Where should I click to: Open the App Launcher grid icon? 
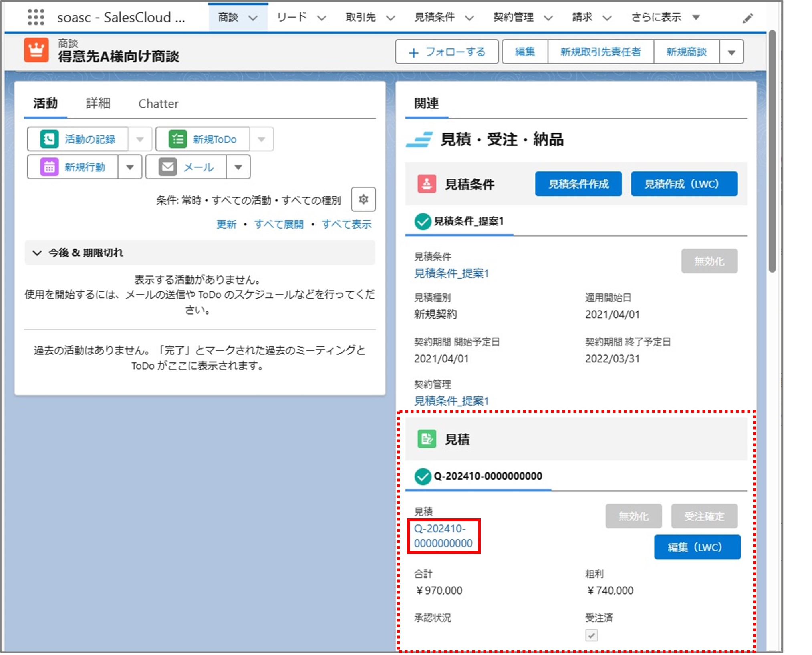[36, 17]
